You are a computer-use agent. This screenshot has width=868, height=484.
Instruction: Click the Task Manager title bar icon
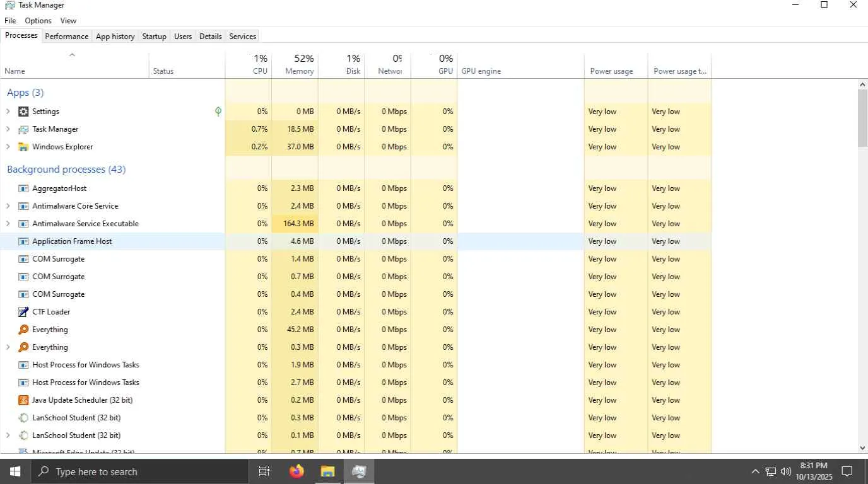(9, 5)
